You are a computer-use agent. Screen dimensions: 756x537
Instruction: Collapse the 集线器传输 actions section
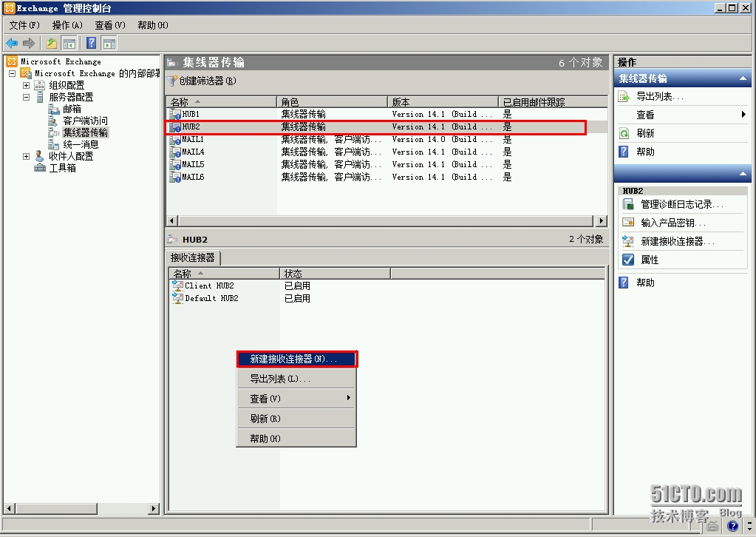coord(743,78)
